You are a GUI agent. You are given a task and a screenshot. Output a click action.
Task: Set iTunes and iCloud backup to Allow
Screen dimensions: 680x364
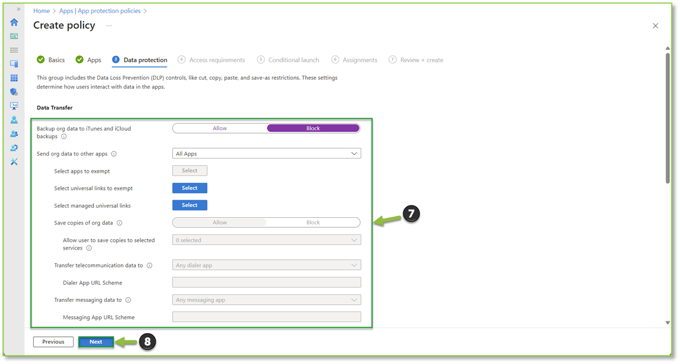pos(219,128)
